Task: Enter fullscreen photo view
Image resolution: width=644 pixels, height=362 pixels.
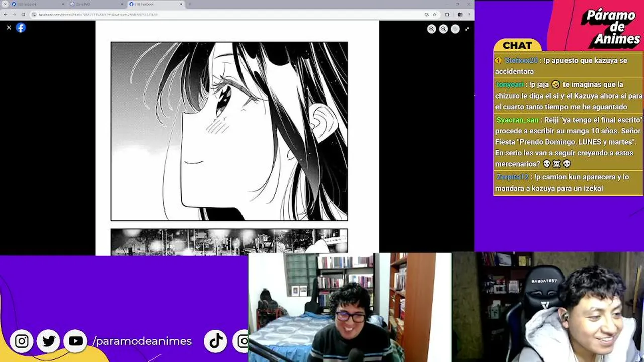Action: (467, 29)
